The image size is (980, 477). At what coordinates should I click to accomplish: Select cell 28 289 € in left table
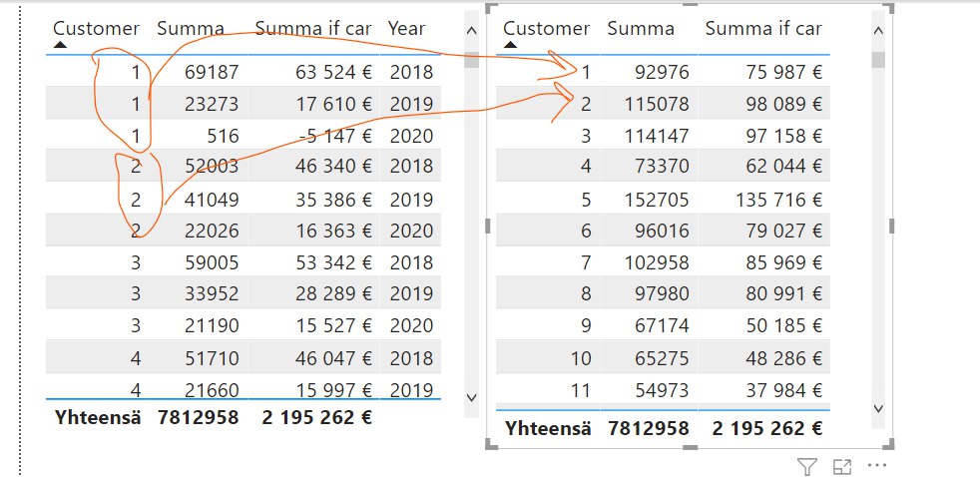click(333, 293)
